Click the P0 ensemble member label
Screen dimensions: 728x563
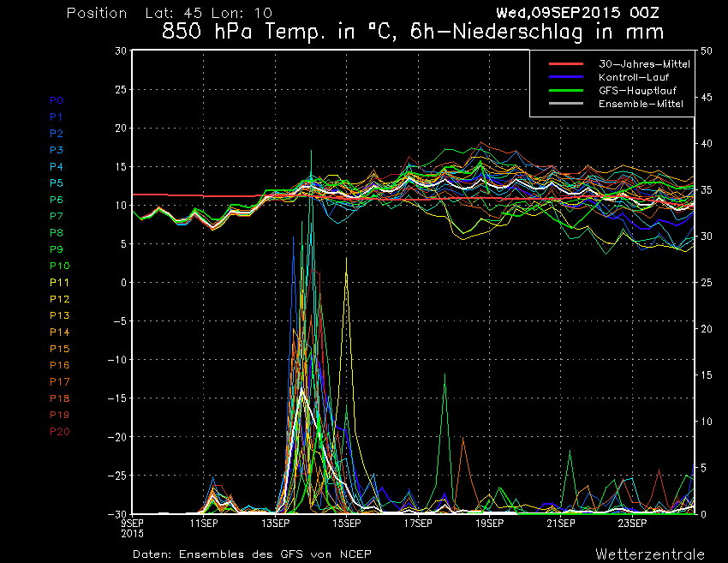tap(57, 100)
